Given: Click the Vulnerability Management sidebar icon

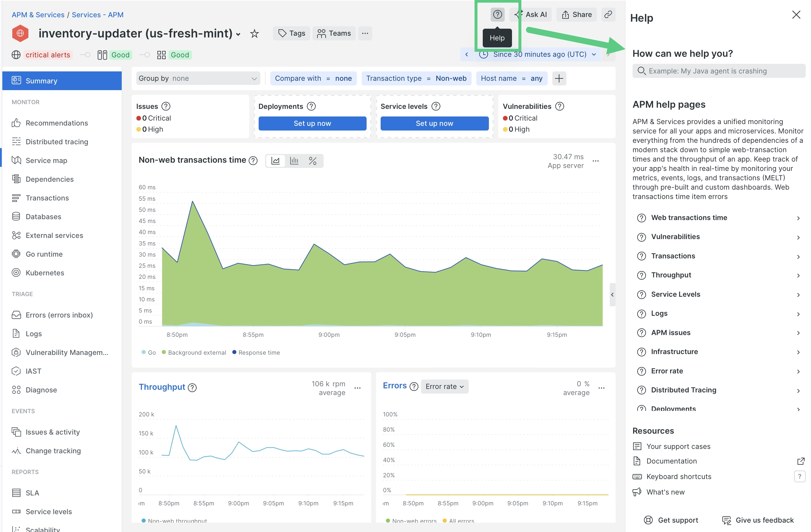Looking at the screenshot, I should pos(16,352).
